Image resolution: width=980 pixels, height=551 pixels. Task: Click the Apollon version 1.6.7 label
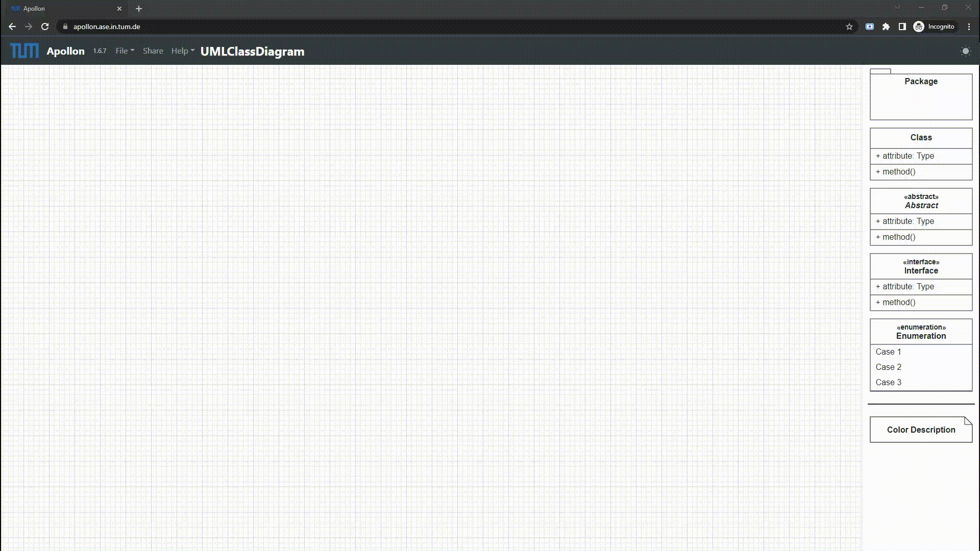(99, 51)
